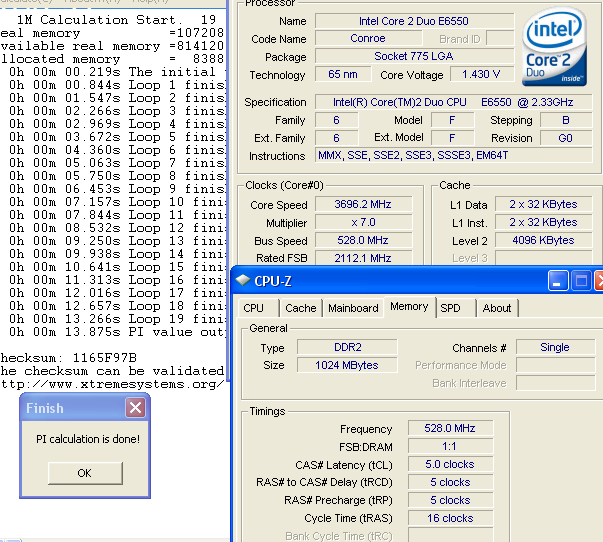Close the Finish dialog with the X

[x=135, y=407]
